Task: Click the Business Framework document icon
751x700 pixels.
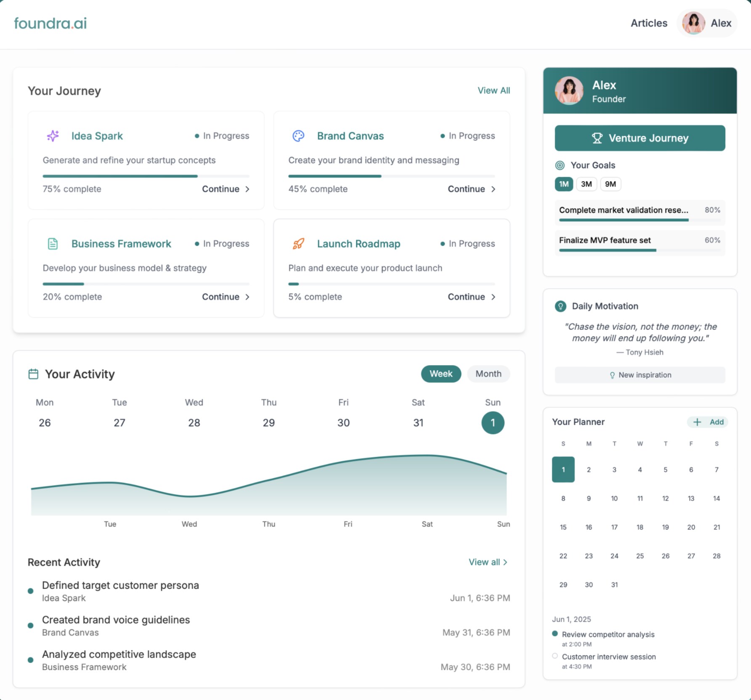Action: coord(53,244)
